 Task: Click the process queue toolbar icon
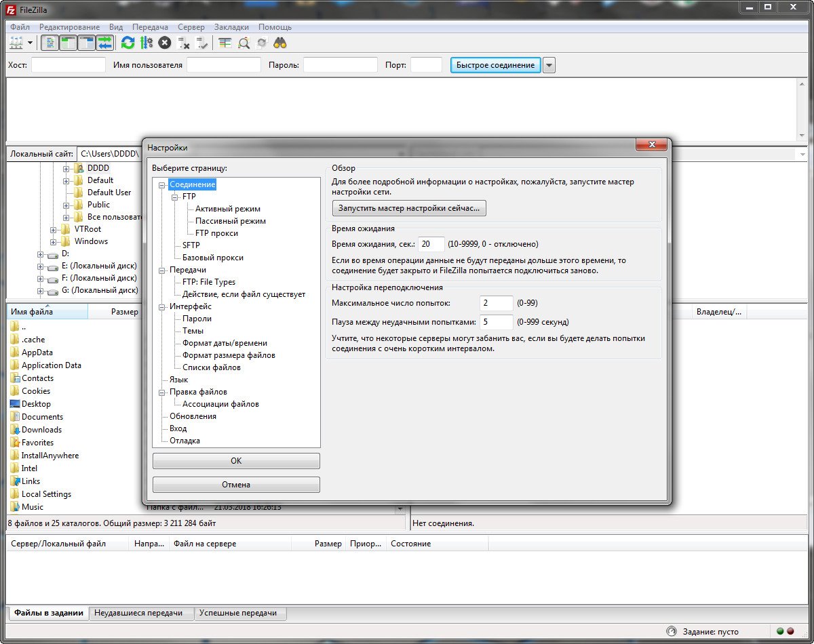tap(147, 43)
